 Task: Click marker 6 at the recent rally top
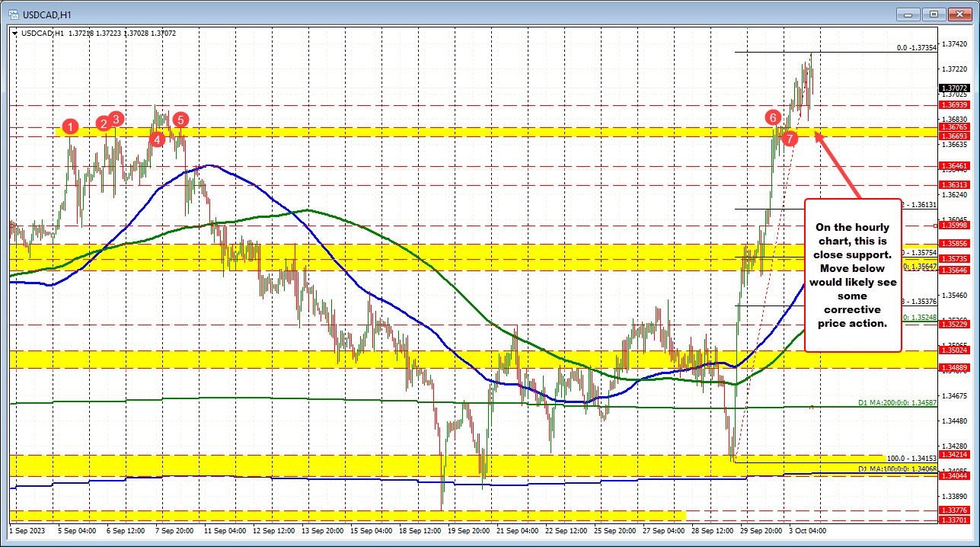point(774,117)
